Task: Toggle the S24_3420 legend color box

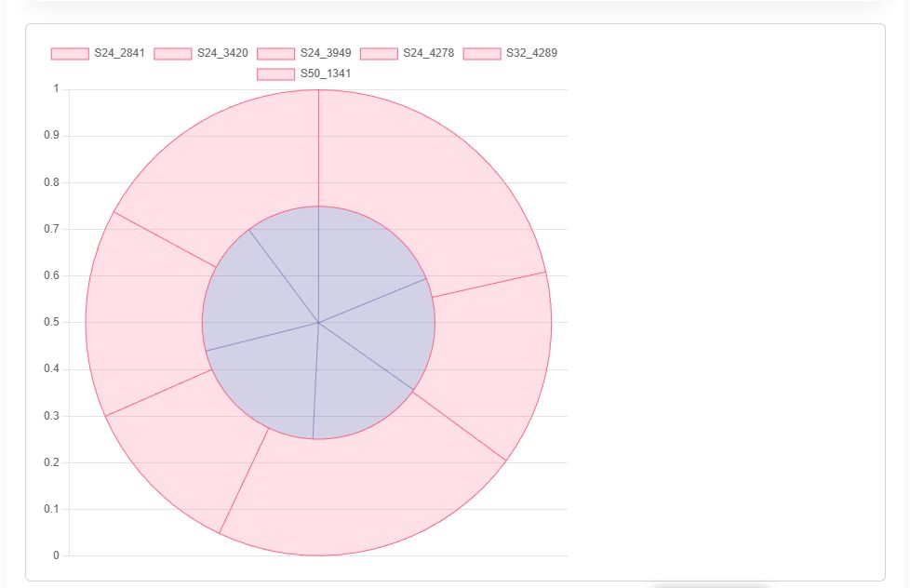Action: tap(173, 53)
